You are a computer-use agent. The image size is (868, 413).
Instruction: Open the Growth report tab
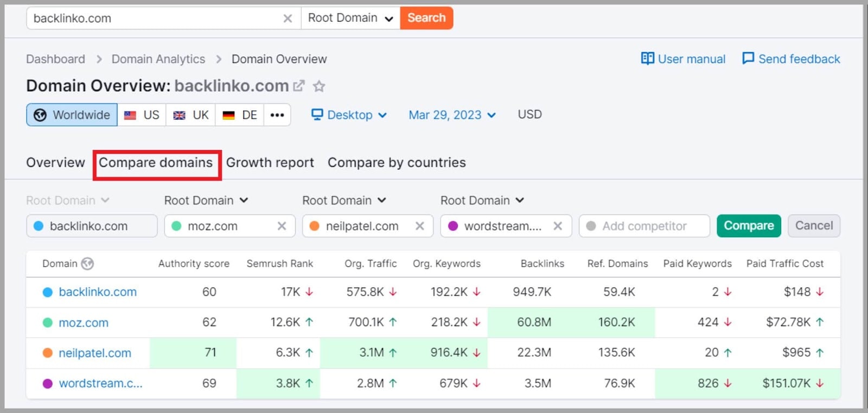pos(270,162)
